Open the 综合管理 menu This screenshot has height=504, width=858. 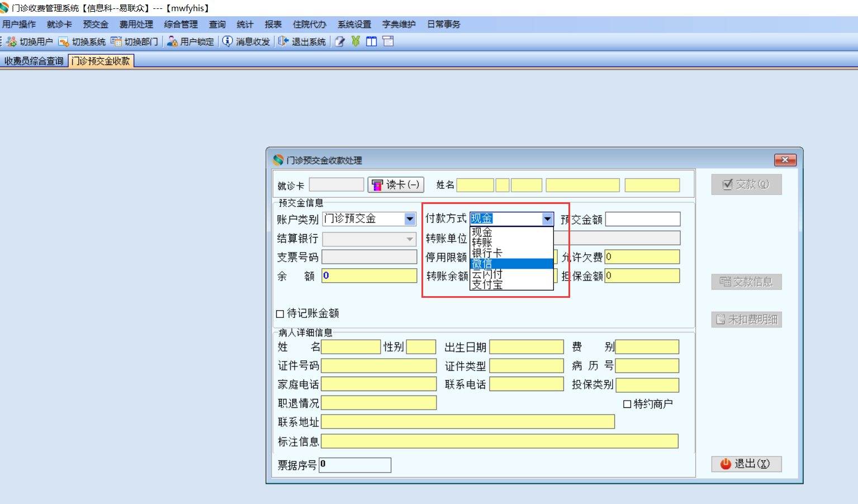click(181, 25)
